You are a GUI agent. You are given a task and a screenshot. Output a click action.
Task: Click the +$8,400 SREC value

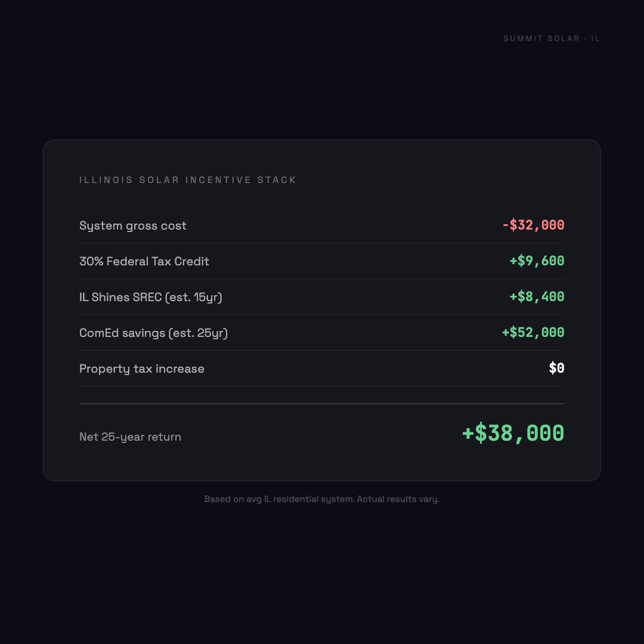pyautogui.click(x=537, y=297)
